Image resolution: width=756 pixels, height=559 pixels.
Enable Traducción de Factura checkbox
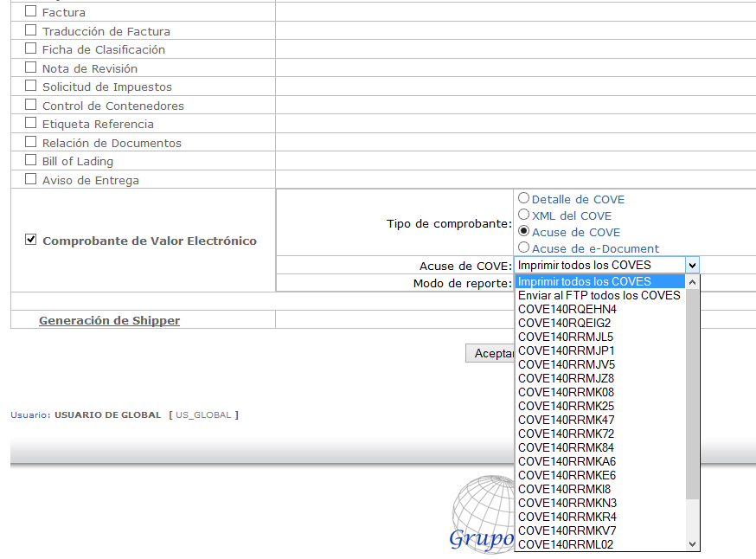pos(30,30)
